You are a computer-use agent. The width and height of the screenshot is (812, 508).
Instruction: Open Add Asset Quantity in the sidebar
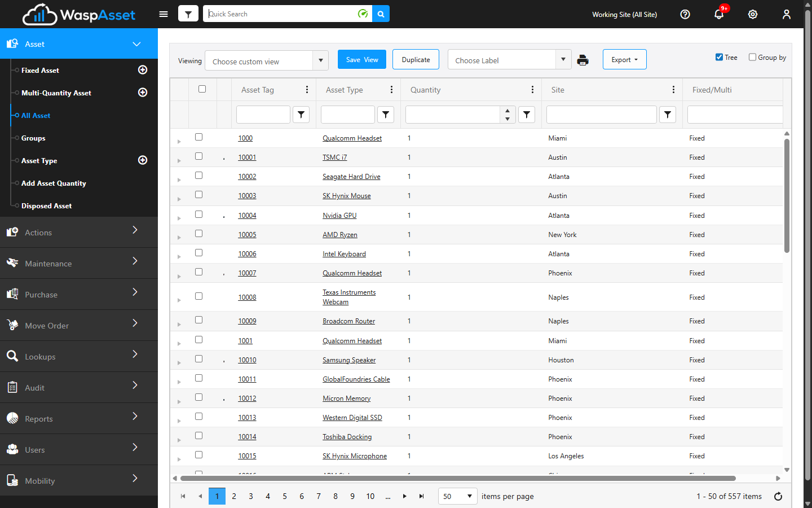(x=54, y=183)
